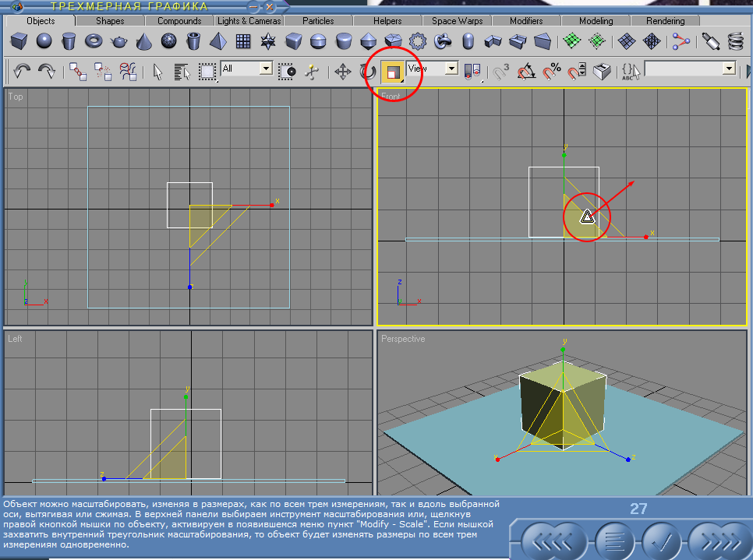Viewport: 753px width, 560px height.
Task: Open the Lights & Cameras tab
Action: [x=249, y=20]
